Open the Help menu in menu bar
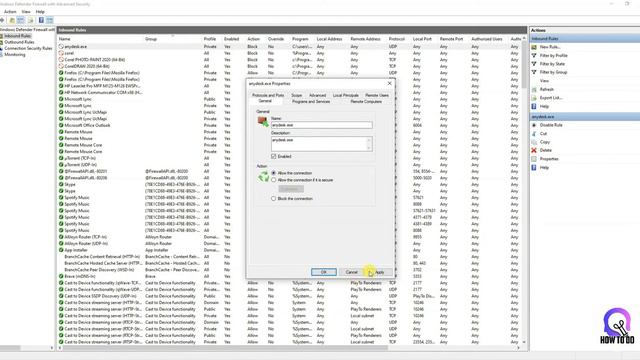Image resolution: width=640 pixels, height=360 pixels. point(40,12)
